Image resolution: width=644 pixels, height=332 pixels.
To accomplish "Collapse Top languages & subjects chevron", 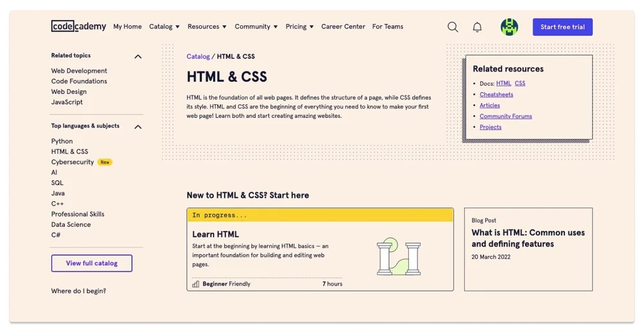I will (x=138, y=126).
